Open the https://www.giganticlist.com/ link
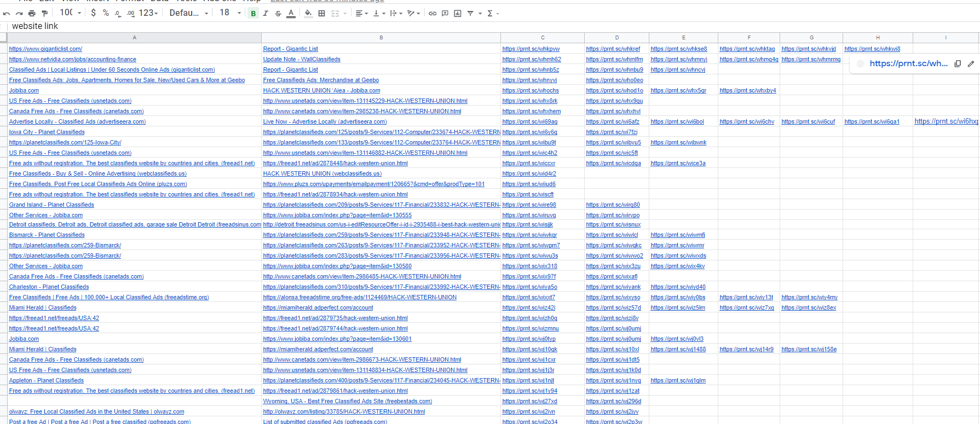 click(45, 49)
